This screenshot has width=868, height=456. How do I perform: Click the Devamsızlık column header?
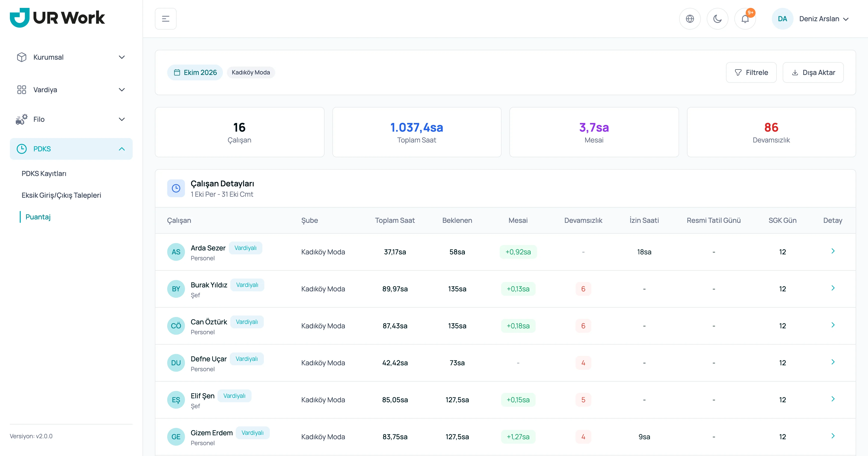pos(583,220)
